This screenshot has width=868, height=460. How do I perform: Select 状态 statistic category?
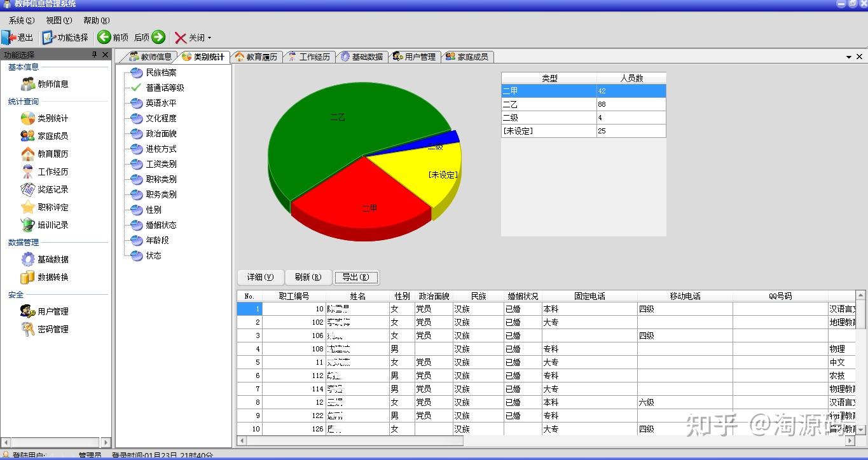click(153, 255)
